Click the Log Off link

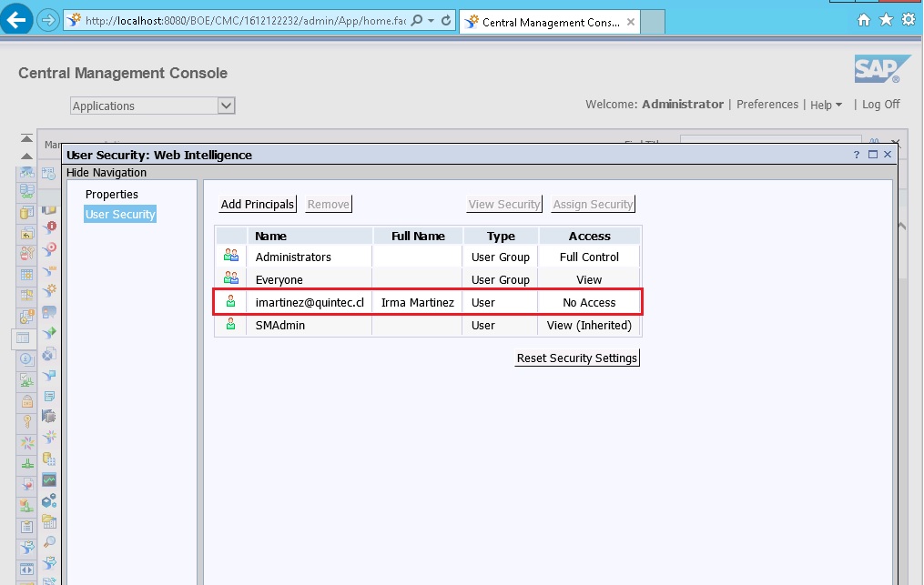pos(881,105)
